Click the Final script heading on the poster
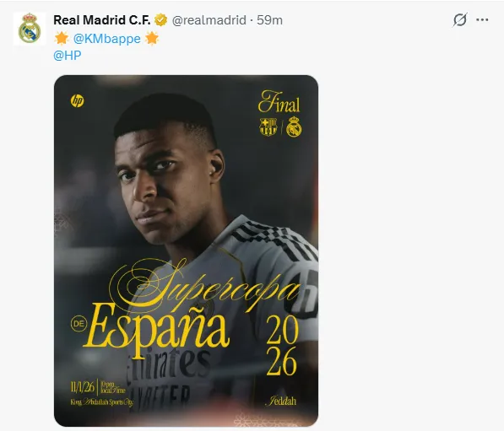504x431 pixels. 279,101
